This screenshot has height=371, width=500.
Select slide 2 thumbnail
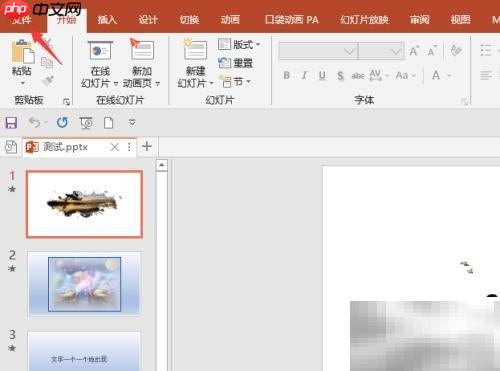pyautogui.click(x=84, y=283)
